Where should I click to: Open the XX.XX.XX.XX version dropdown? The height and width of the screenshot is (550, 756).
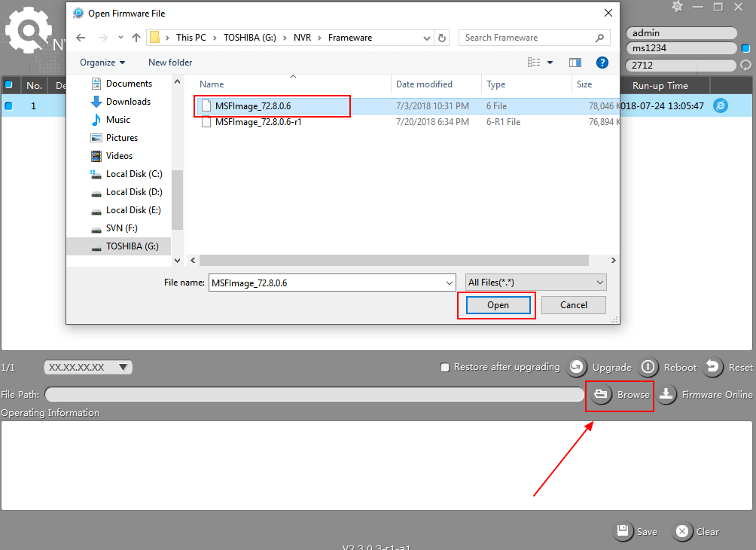[88, 367]
